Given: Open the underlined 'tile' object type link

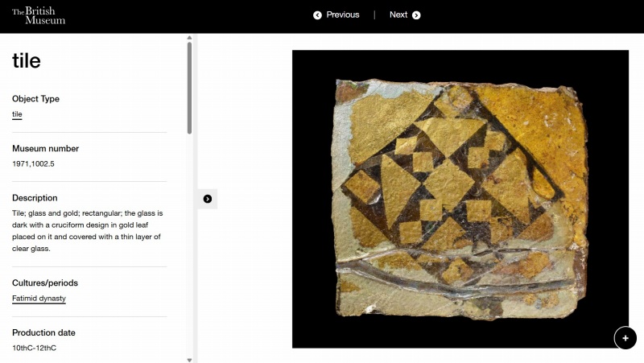Looking at the screenshot, I should pos(17,114).
